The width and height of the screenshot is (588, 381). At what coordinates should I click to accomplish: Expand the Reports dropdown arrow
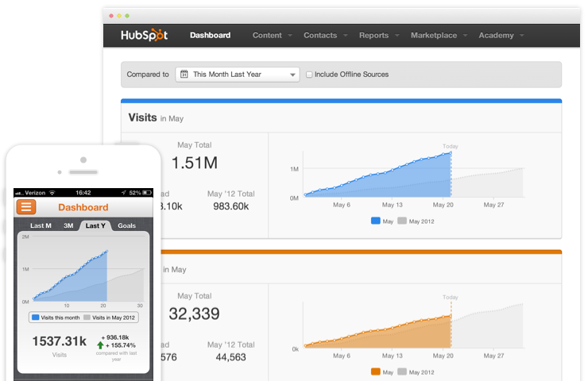click(397, 36)
